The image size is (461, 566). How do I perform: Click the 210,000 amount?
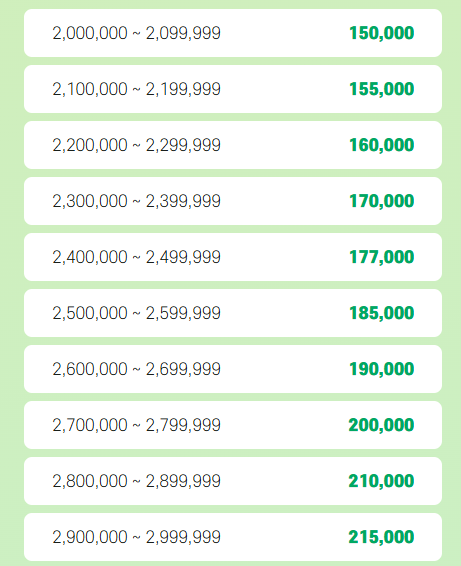tap(381, 481)
